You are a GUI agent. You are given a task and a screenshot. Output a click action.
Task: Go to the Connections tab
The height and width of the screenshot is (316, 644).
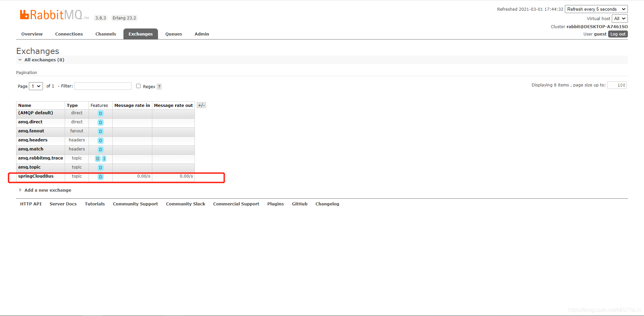[x=69, y=34]
